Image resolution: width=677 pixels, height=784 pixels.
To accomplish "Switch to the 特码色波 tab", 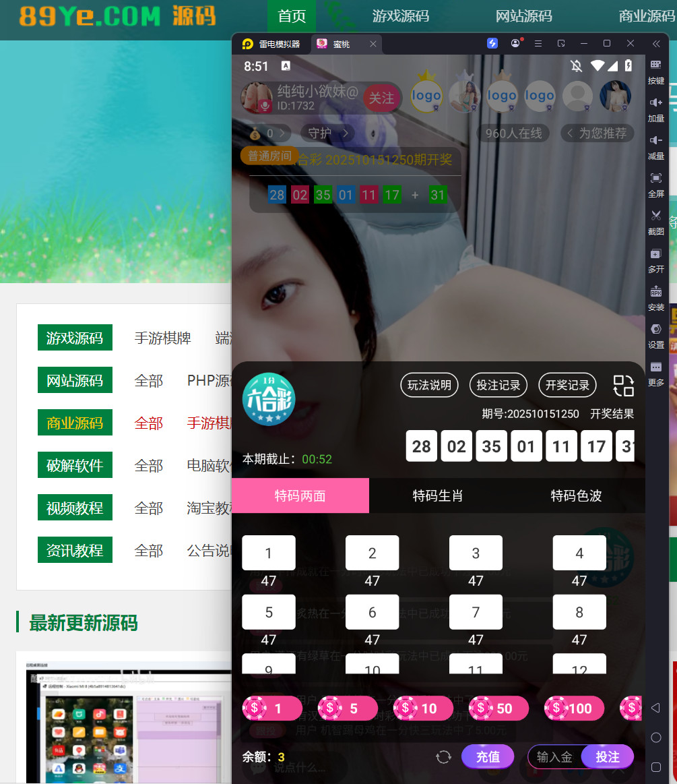I will [x=576, y=496].
